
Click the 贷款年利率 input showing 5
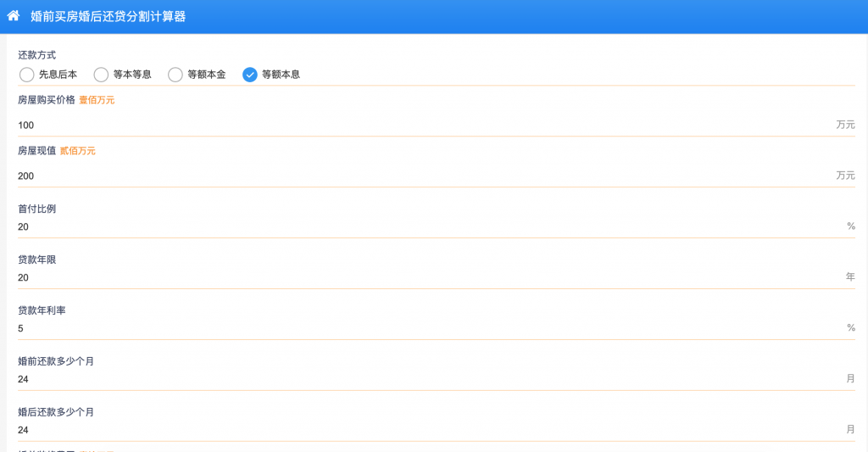[x=424, y=328]
